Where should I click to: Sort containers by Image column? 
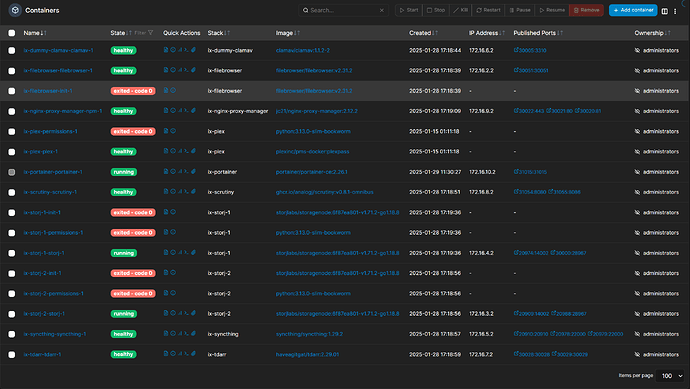(288, 33)
